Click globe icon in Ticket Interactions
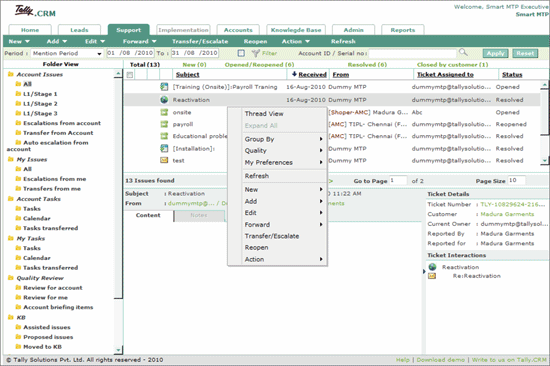The image size is (550, 366). (x=432, y=267)
